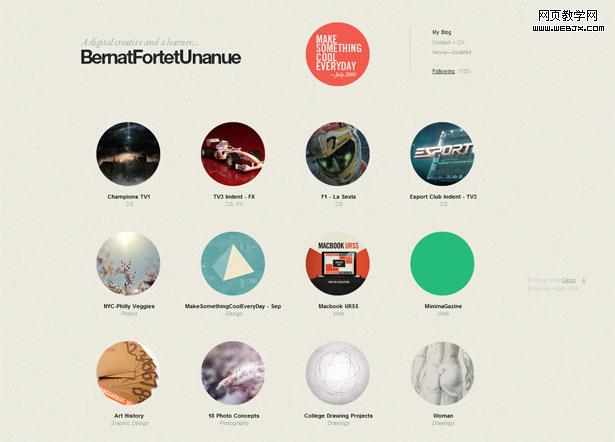
Task: Open the News—Updated menu item
Action: click(451, 52)
